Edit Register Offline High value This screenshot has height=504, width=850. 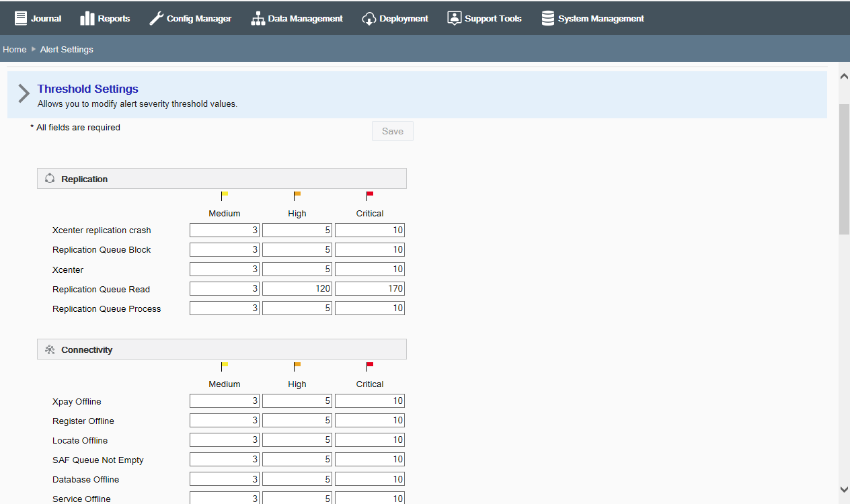[x=297, y=420]
